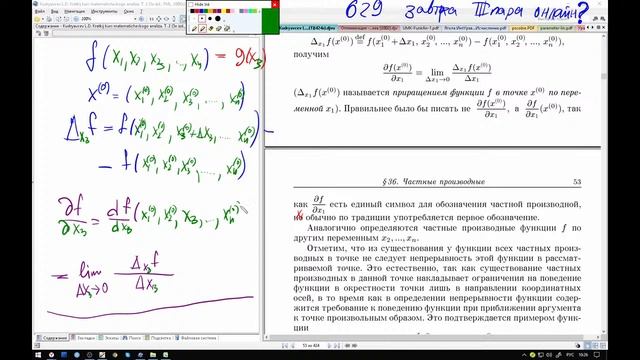
Task: Click the yellow Open file toolbar icon
Action: [x=37, y=19]
